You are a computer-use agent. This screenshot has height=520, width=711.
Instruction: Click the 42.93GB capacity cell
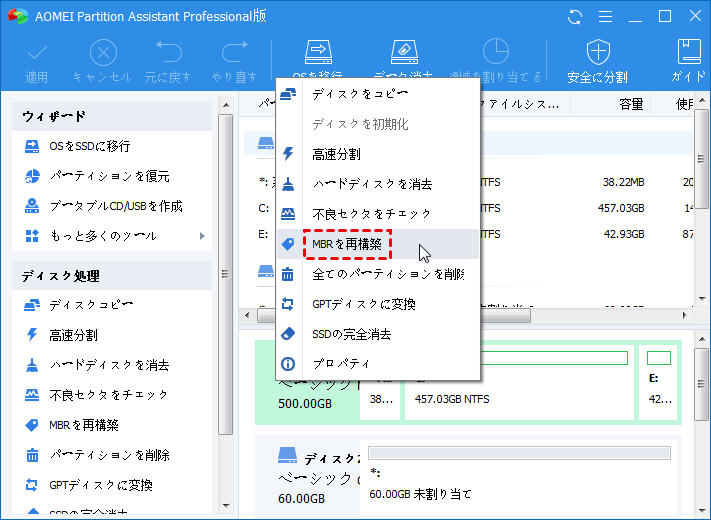coord(623,234)
